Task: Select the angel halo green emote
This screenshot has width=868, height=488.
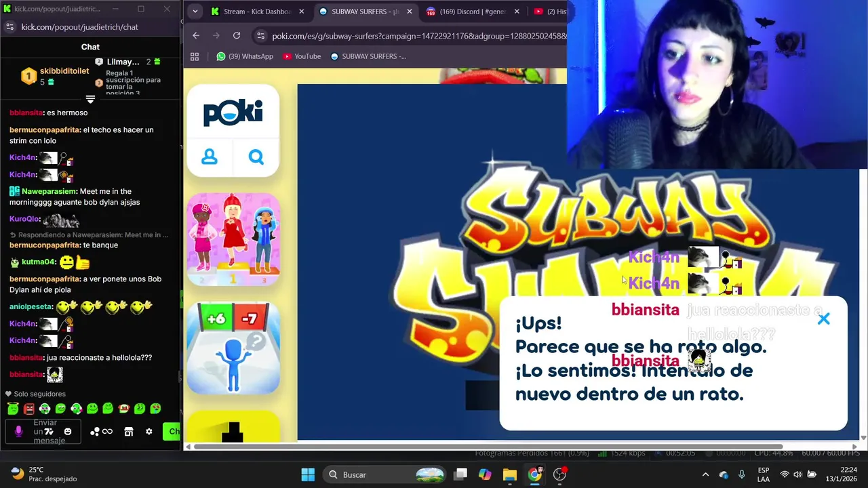Action: pyautogui.click(x=13, y=409)
